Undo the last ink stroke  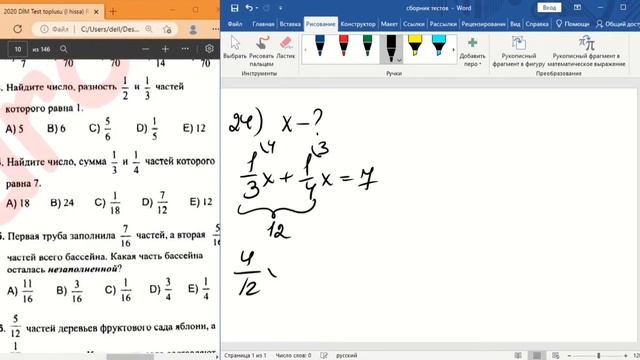pyautogui.click(x=249, y=8)
